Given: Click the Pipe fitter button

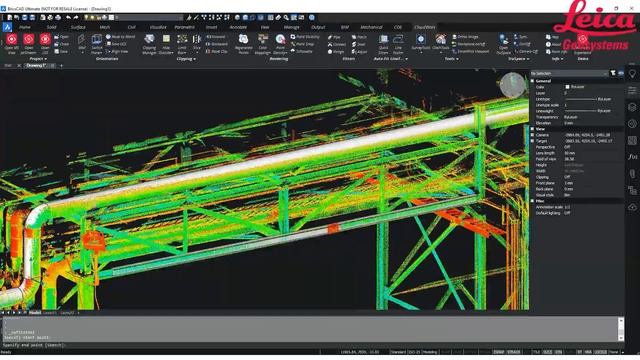Looking at the screenshot, I should (x=334, y=37).
